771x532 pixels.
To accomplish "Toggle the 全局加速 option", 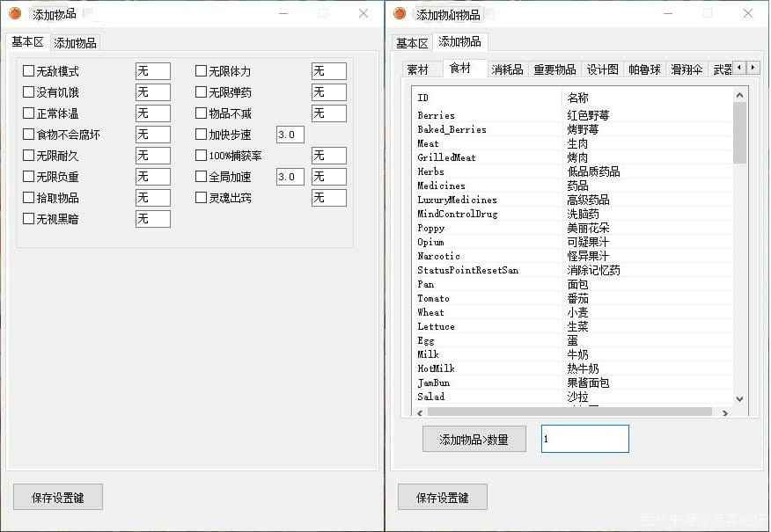I will point(202,176).
